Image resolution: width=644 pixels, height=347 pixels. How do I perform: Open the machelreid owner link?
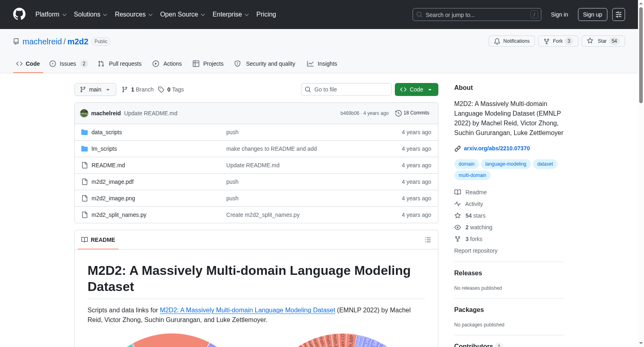pyautogui.click(x=42, y=42)
